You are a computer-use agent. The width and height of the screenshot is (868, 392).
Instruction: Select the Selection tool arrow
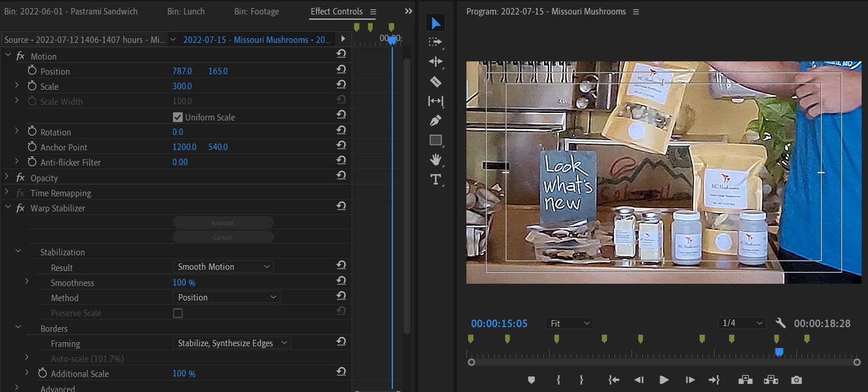pyautogui.click(x=436, y=23)
